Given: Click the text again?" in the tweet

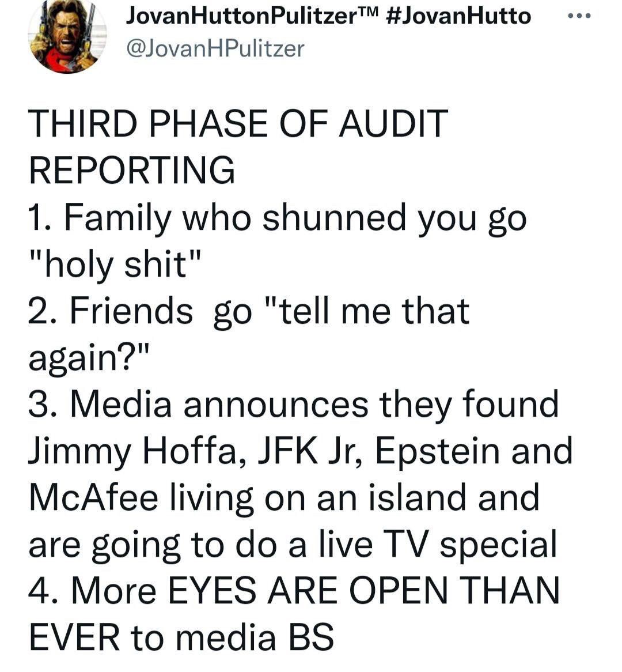Looking at the screenshot, I should [89, 358].
